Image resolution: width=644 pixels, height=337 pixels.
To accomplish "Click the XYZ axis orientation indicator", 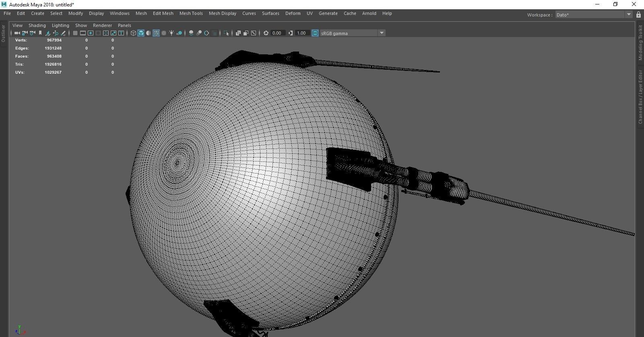I will pos(20,330).
